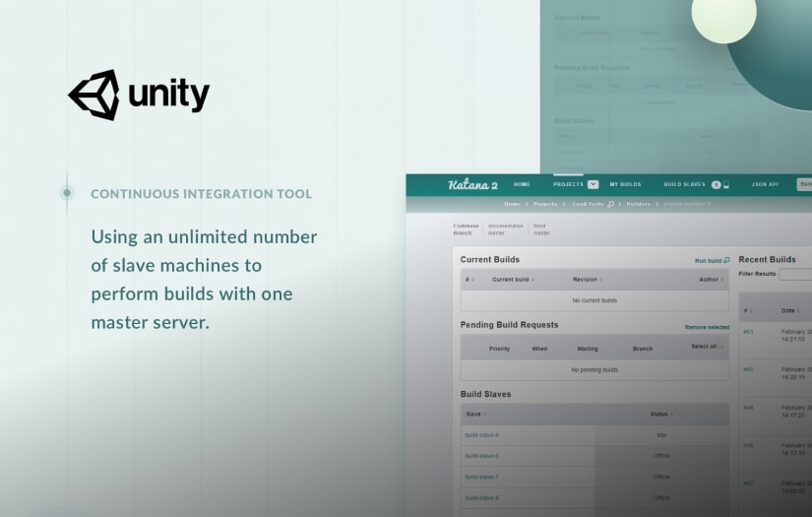
Task: Click the slave device icon in navbar
Action: [726, 185]
